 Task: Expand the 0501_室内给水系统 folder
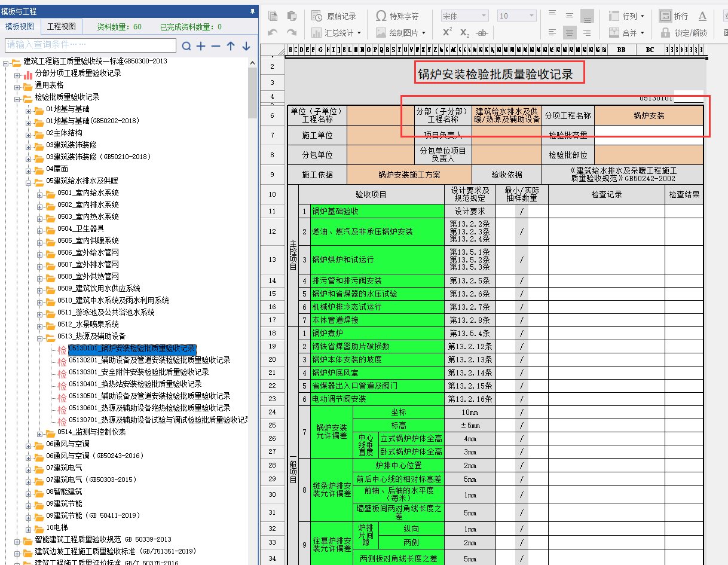(x=39, y=194)
